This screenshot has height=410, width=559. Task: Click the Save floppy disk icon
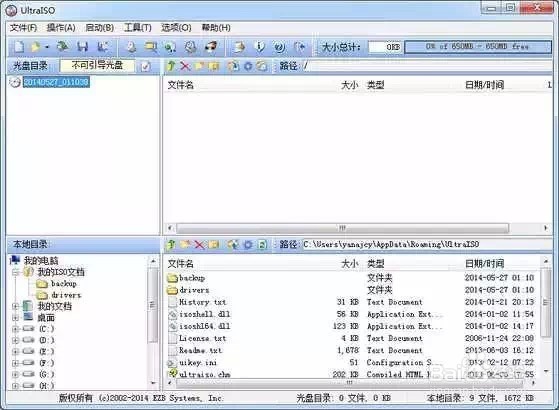tap(83, 47)
